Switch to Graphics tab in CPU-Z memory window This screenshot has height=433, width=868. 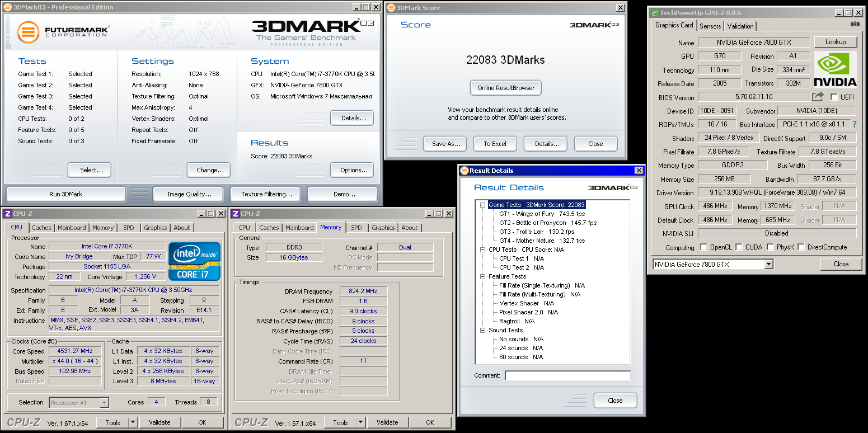point(383,228)
